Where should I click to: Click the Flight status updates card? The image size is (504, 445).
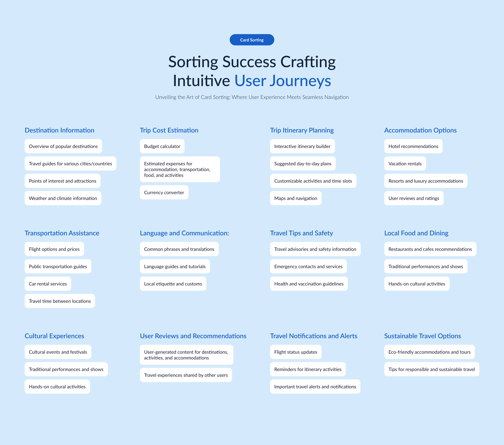click(x=296, y=352)
